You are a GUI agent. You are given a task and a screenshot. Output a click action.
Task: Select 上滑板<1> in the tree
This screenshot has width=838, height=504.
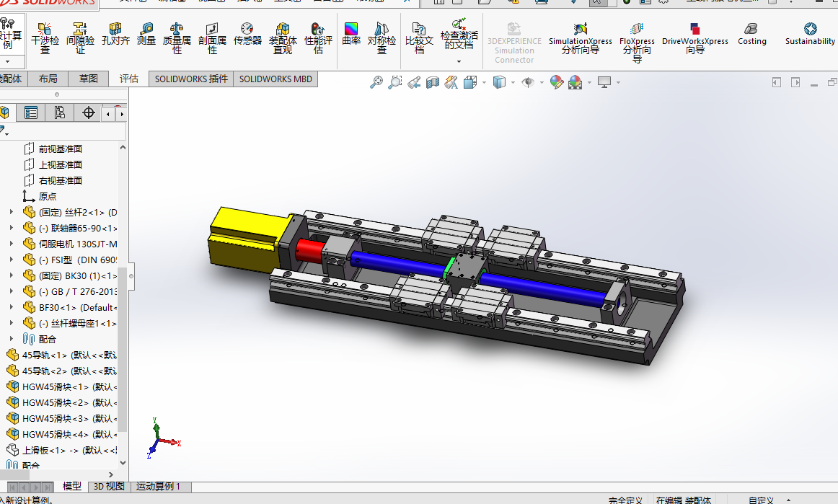point(61,450)
